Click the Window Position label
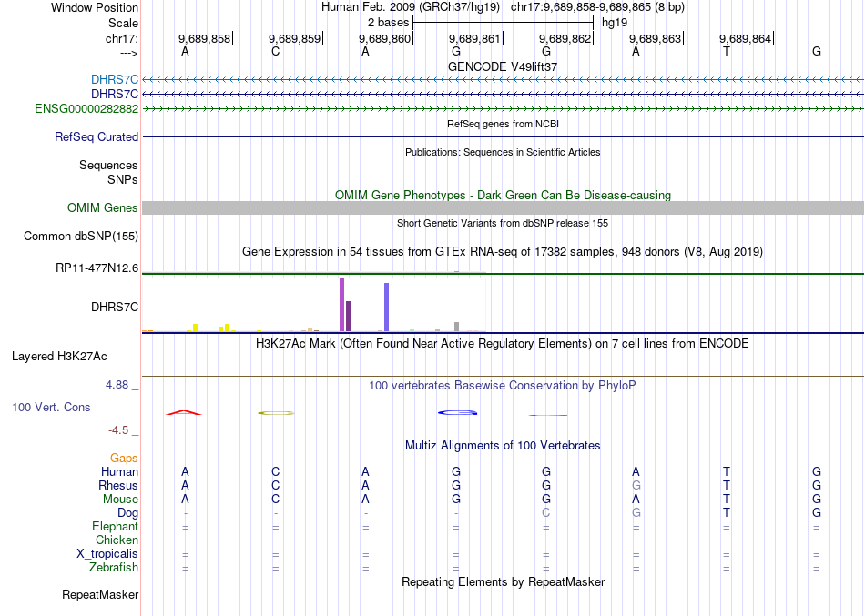Image resolution: width=865 pixels, height=616 pixels. point(95,7)
